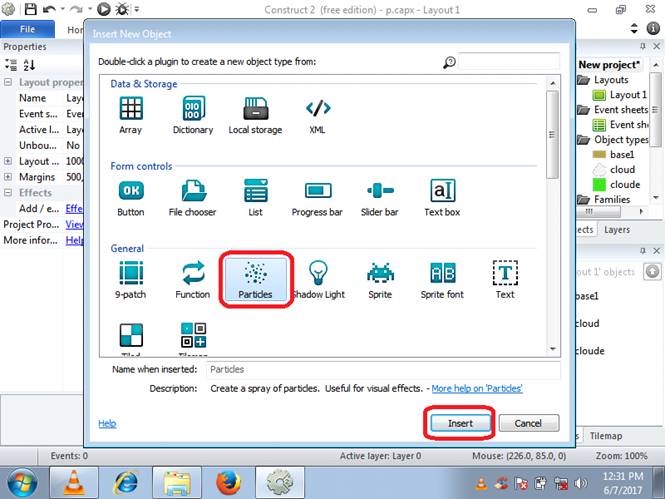
Task: Toggle ribbon with the up-down arrow
Action: click(634, 28)
